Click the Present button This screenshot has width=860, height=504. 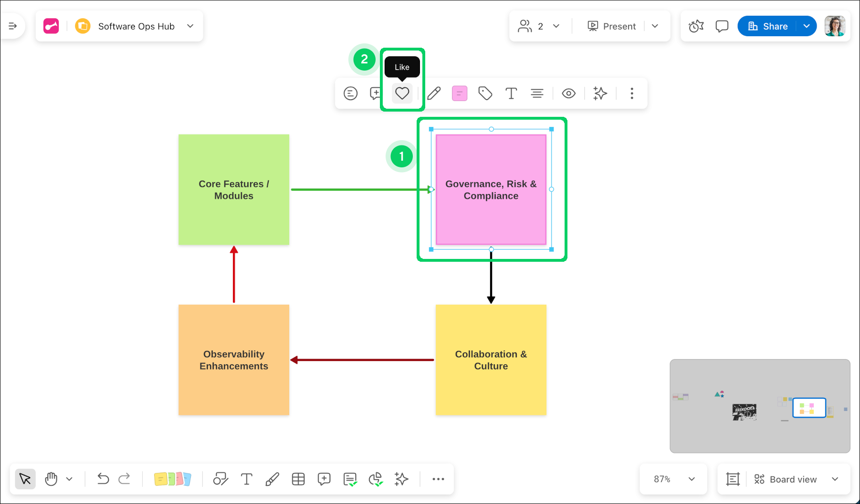pos(612,26)
